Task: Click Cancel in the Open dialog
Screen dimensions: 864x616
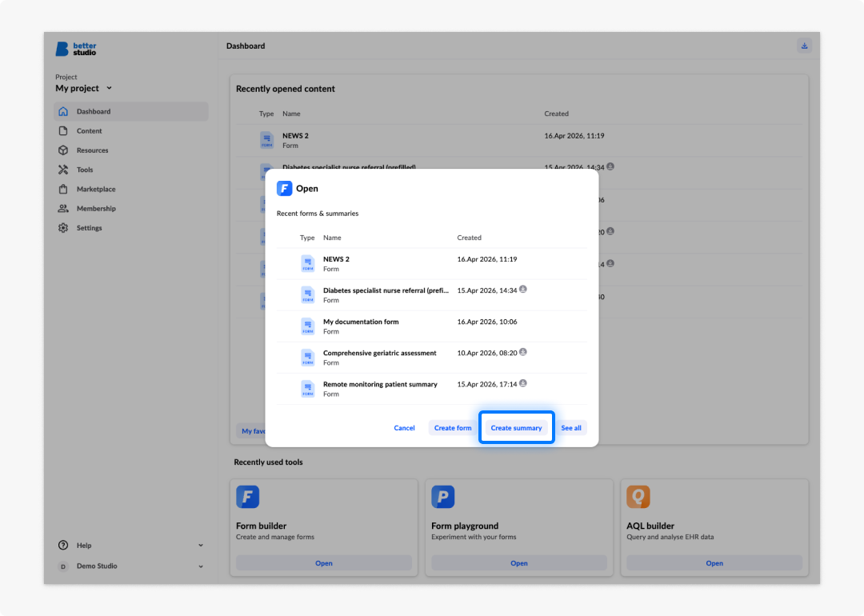Action: [404, 427]
